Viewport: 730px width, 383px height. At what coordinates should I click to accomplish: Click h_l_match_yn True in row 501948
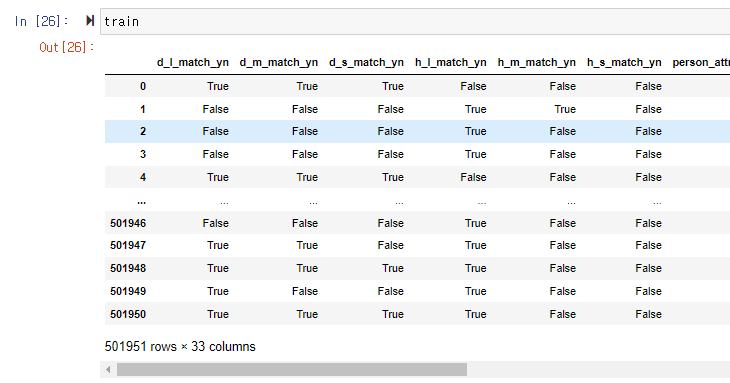click(476, 268)
